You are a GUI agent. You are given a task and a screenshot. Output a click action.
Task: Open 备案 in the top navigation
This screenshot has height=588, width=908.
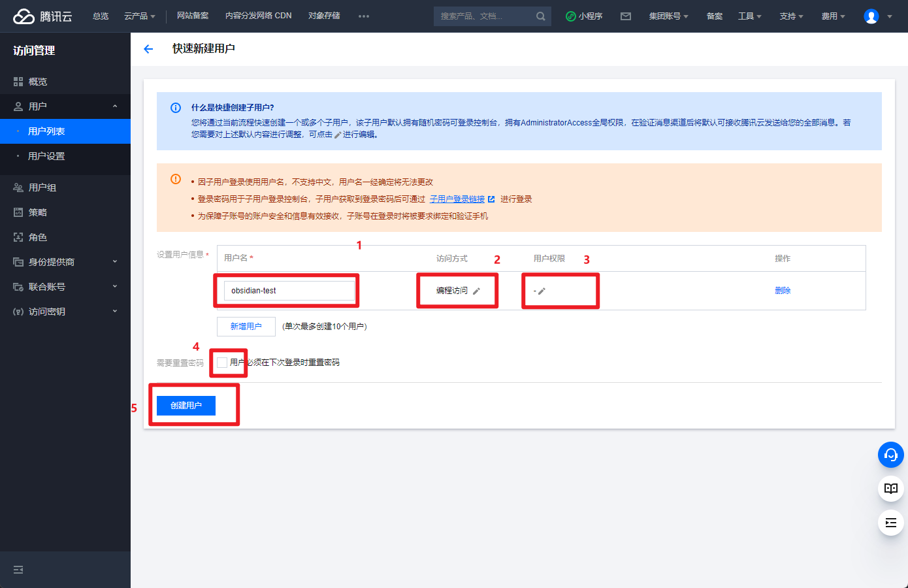point(715,16)
